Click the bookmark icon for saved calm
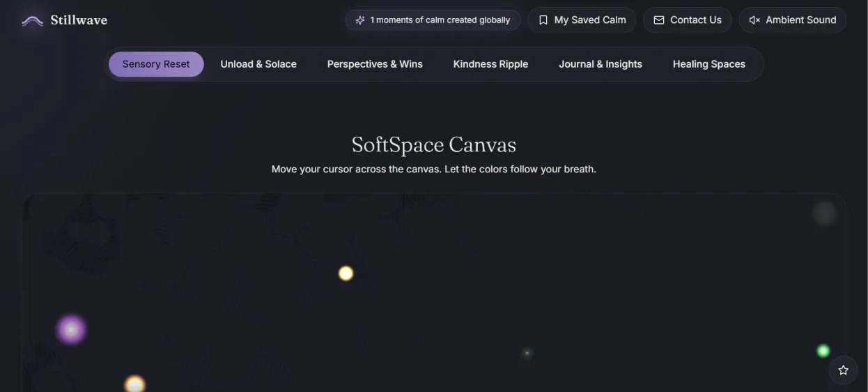Screen dimensions: 868x392 click(x=543, y=20)
